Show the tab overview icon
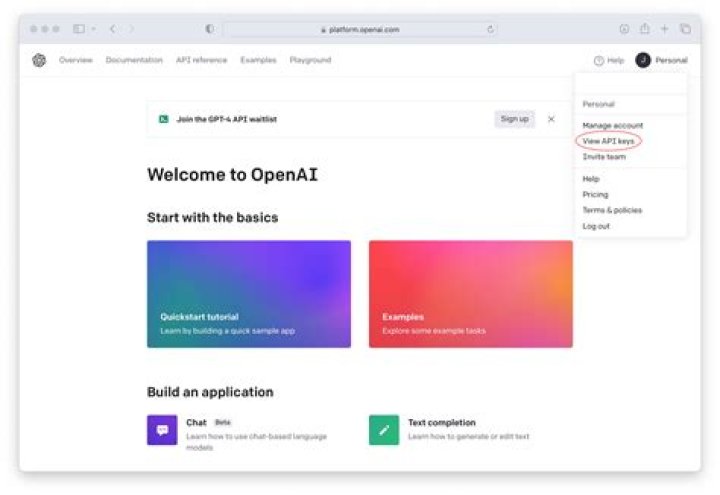Screen dimensions: 720x495 pos(685,29)
